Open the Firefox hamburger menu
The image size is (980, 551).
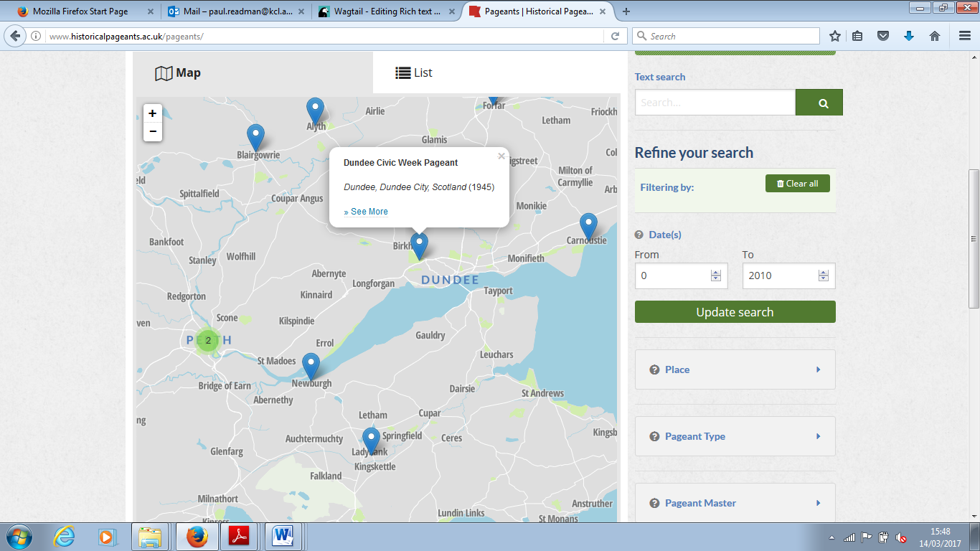964,36
